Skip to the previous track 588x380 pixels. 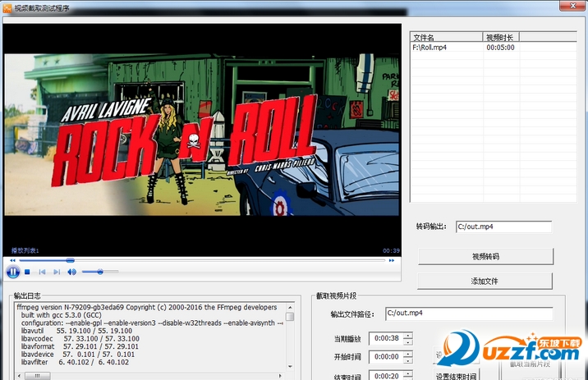pos(43,272)
